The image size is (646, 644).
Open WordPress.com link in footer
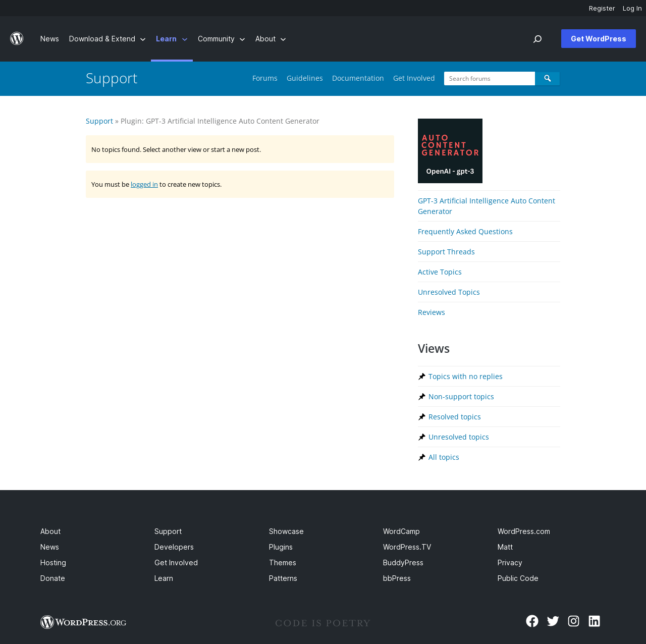(524, 531)
